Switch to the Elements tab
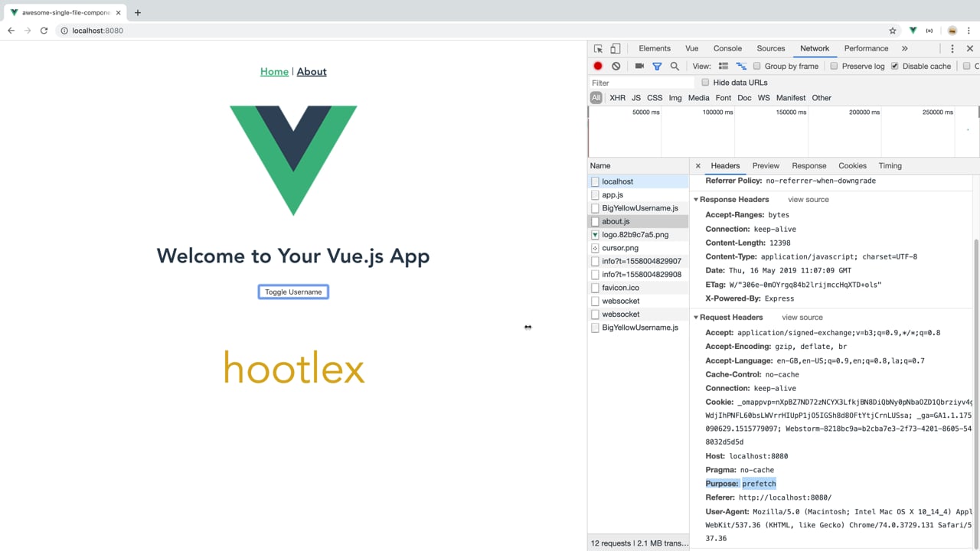The height and width of the screenshot is (551, 980). click(x=655, y=48)
